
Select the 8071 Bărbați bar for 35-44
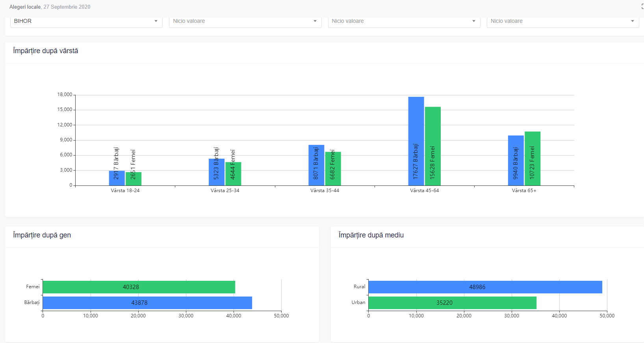(316, 165)
